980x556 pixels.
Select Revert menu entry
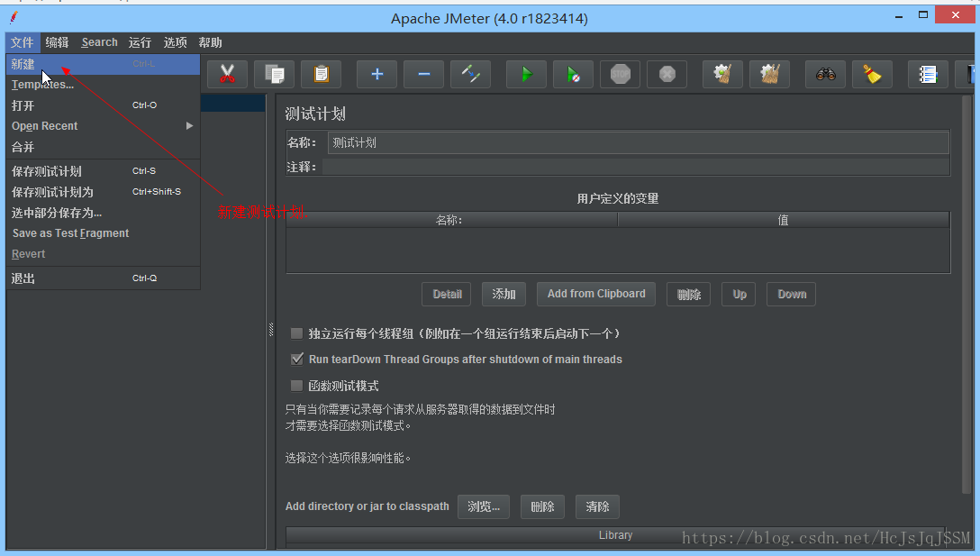103,254
